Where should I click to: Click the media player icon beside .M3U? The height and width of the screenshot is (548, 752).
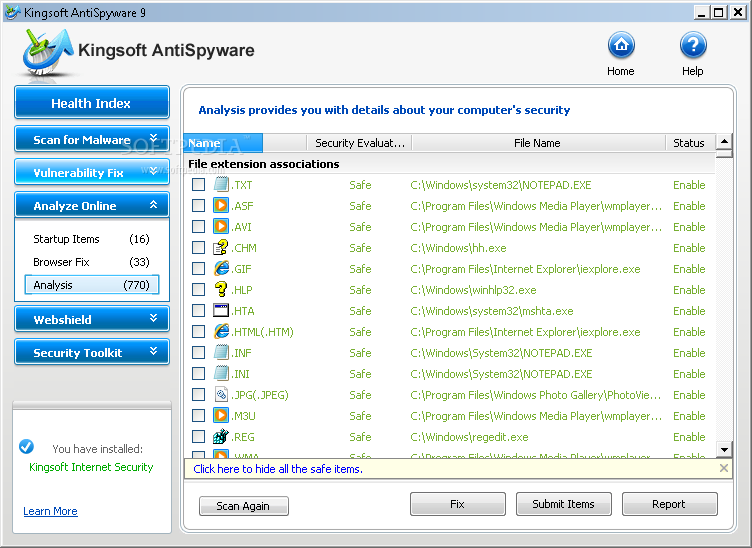coord(221,416)
